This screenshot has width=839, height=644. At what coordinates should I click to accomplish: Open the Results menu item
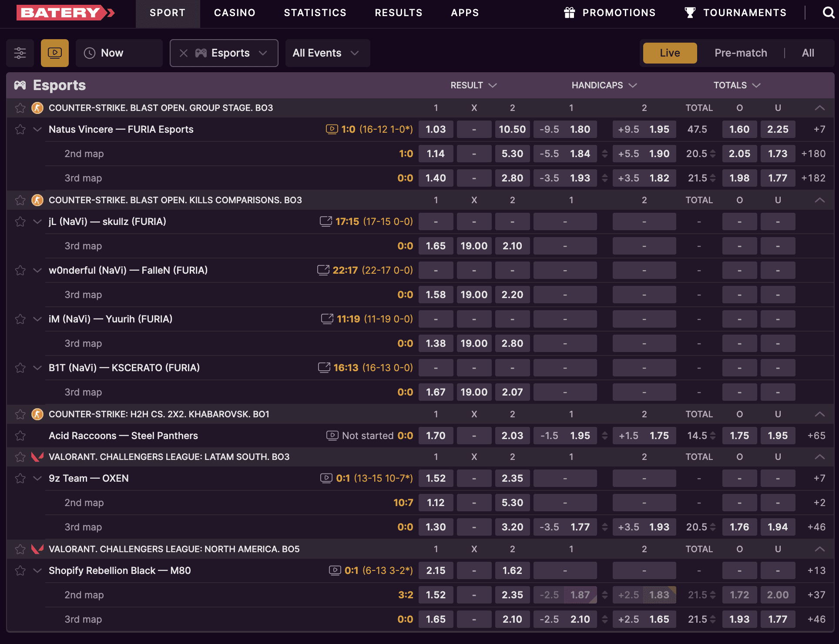(x=398, y=13)
